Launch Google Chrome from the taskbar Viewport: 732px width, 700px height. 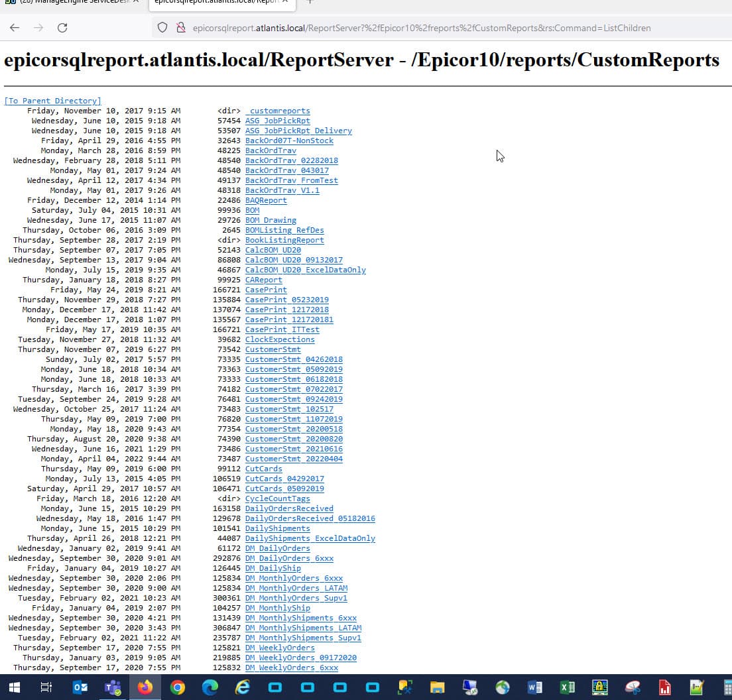pos(178,687)
